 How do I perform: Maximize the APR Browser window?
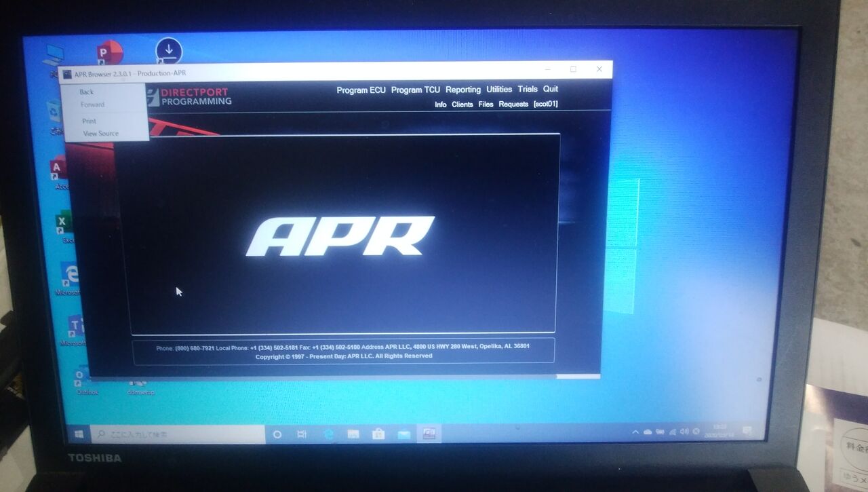(x=573, y=69)
